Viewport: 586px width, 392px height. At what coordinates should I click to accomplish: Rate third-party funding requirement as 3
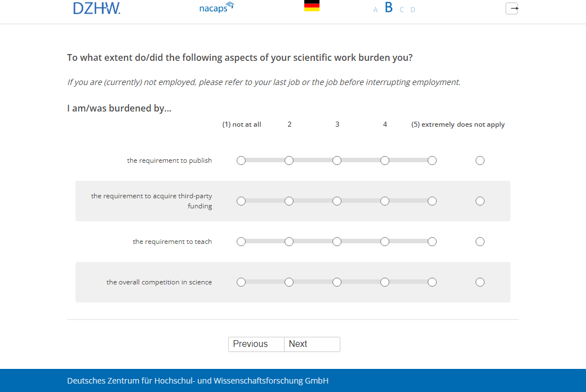(337, 201)
